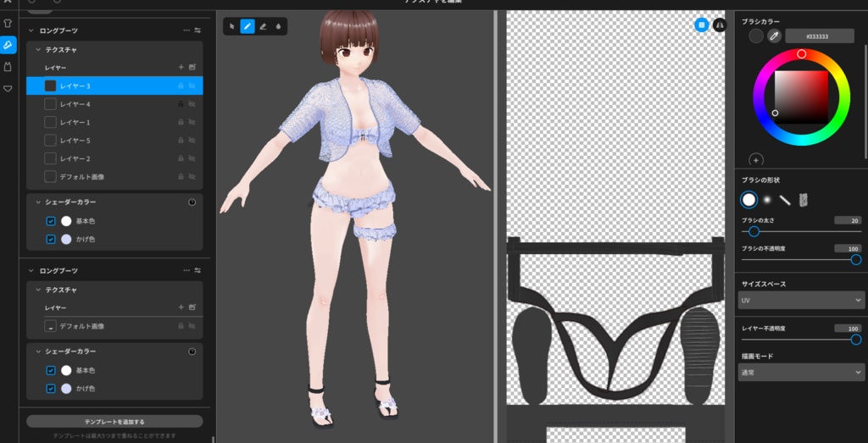Show the レイヤー 4 layer
Viewport: 868px width, 443px height.
pos(192,104)
